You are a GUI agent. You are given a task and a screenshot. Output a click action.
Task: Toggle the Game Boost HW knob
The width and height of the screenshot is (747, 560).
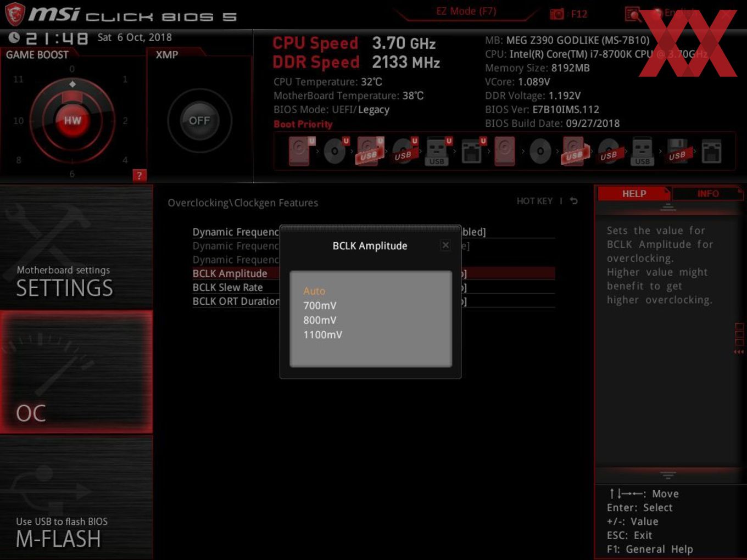click(x=72, y=120)
